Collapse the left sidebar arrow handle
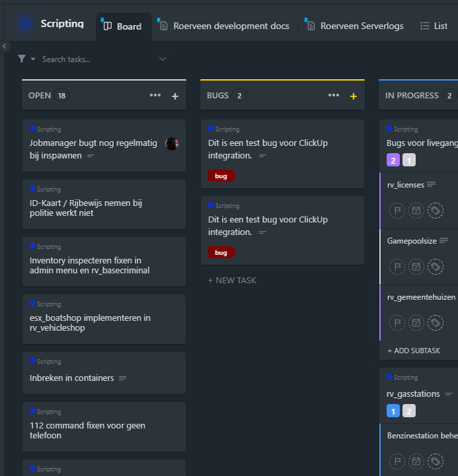458x476 pixels. 5,46
